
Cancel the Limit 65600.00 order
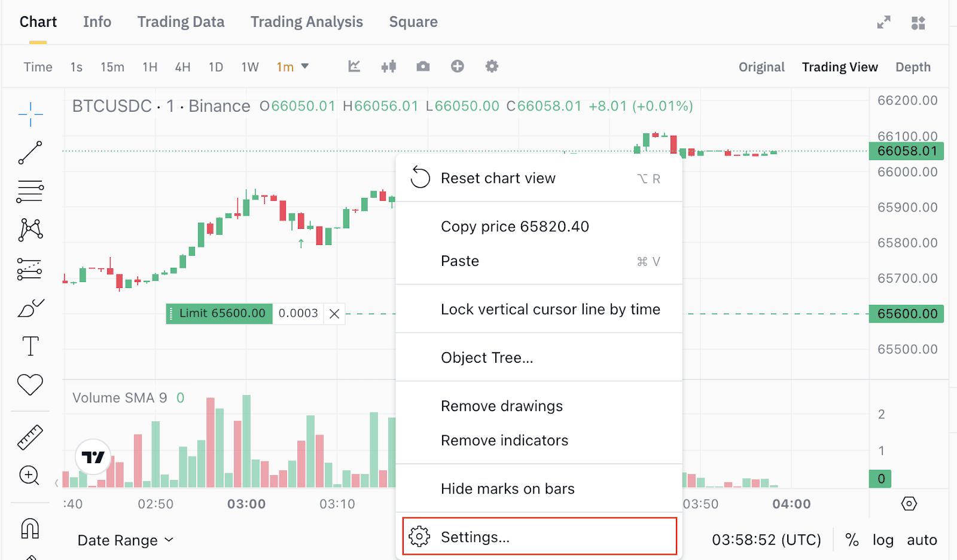[x=334, y=314]
